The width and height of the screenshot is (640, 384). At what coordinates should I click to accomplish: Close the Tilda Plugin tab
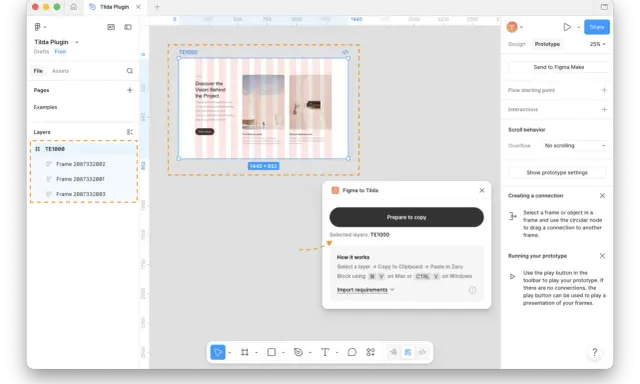coord(138,7)
